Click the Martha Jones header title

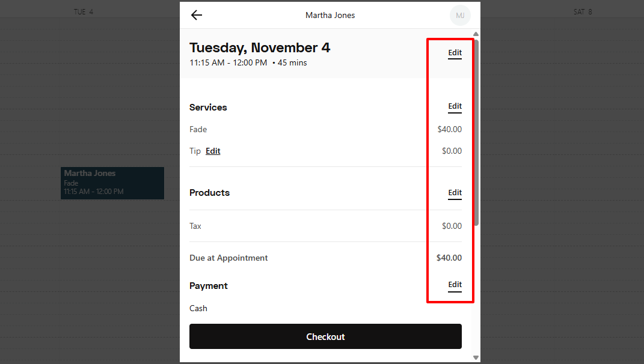point(330,16)
